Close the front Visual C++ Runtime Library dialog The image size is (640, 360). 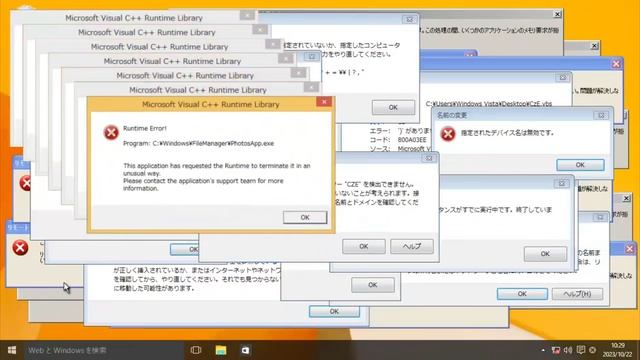point(324,102)
